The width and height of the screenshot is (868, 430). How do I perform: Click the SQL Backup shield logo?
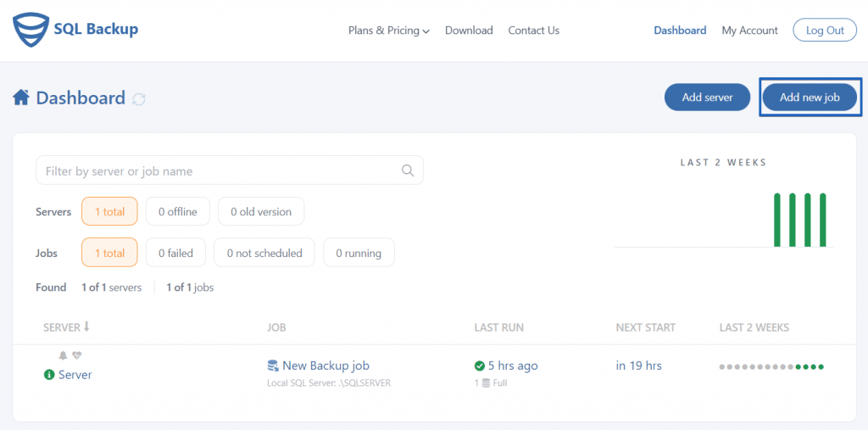[x=31, y=31]
